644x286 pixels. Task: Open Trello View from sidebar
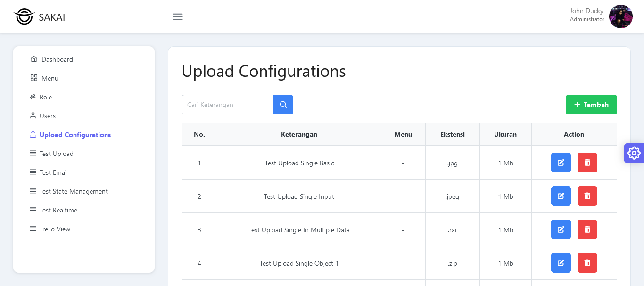[x=84, y=229]
